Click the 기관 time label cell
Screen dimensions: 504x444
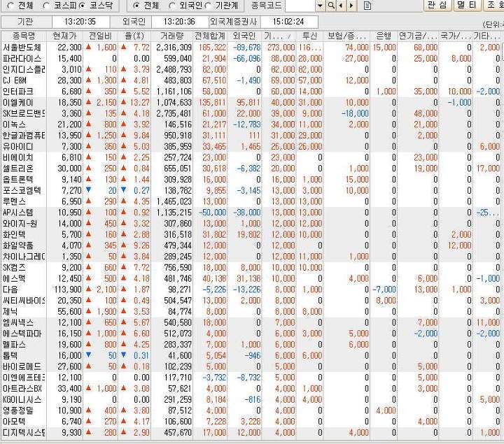(x=25, y=22)
